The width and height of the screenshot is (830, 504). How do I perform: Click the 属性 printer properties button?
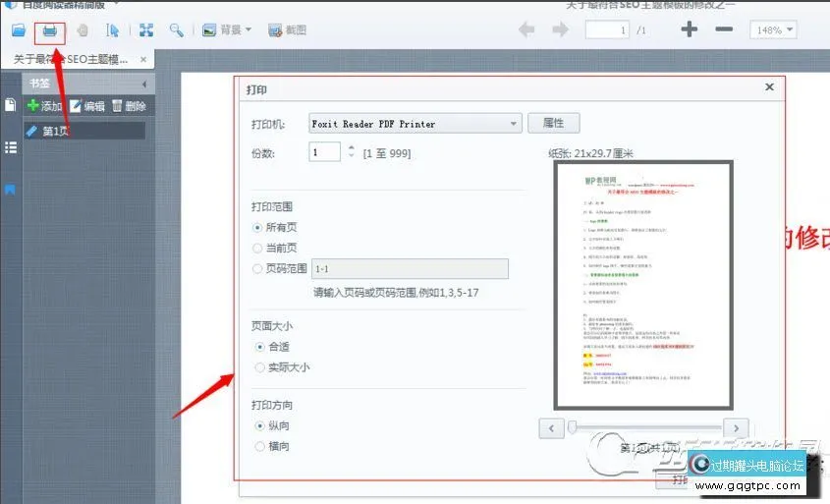(x=554, y=123)
